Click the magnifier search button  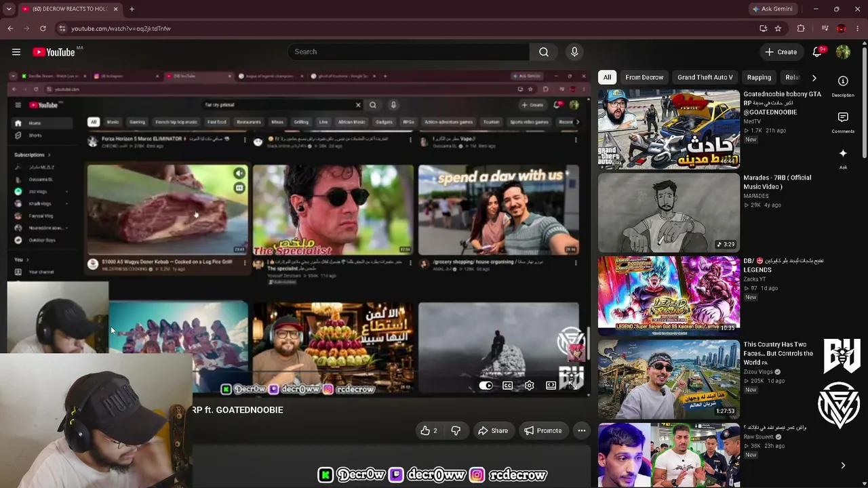[544, 52]
